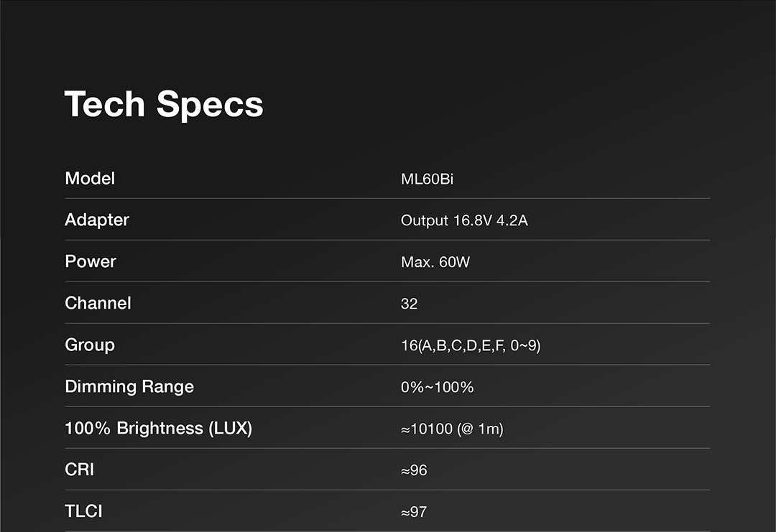Click the (@ 1m) distance note
The height and width of the screenshot is (532, 776).
(x=480, y=429)
